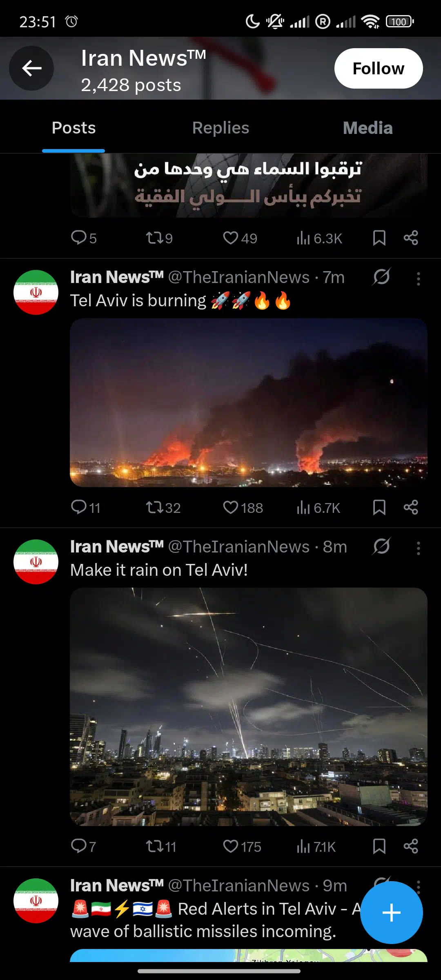Open Grok icon on the 7m post

(381, 277)
